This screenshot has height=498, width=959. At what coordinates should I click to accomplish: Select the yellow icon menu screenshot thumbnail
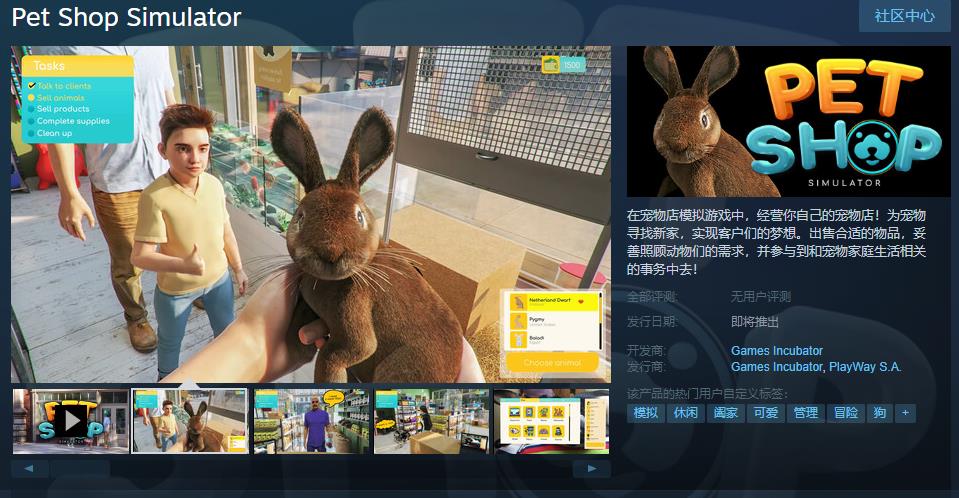551,421
